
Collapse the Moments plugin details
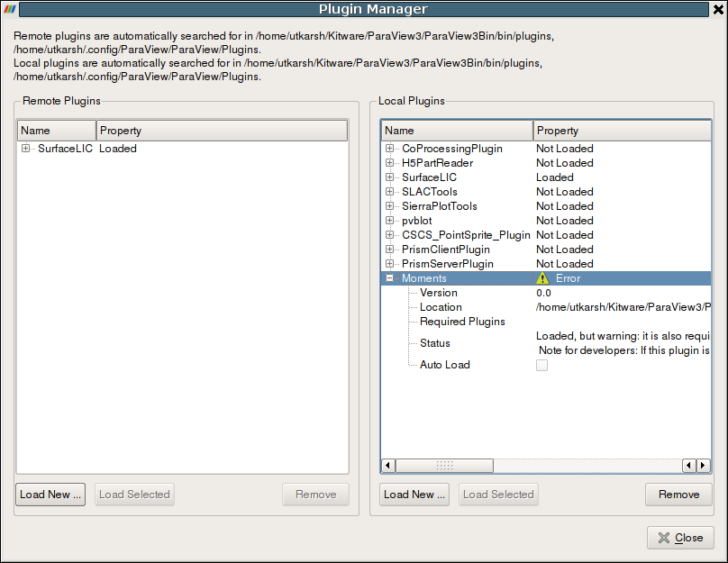pos(388,278)
